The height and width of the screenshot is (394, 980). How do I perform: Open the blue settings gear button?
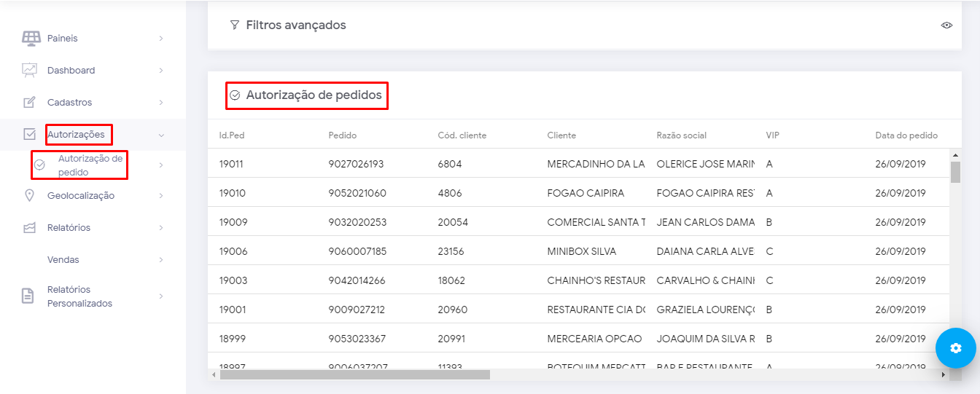pyautogui.click(x=956, y=348)
